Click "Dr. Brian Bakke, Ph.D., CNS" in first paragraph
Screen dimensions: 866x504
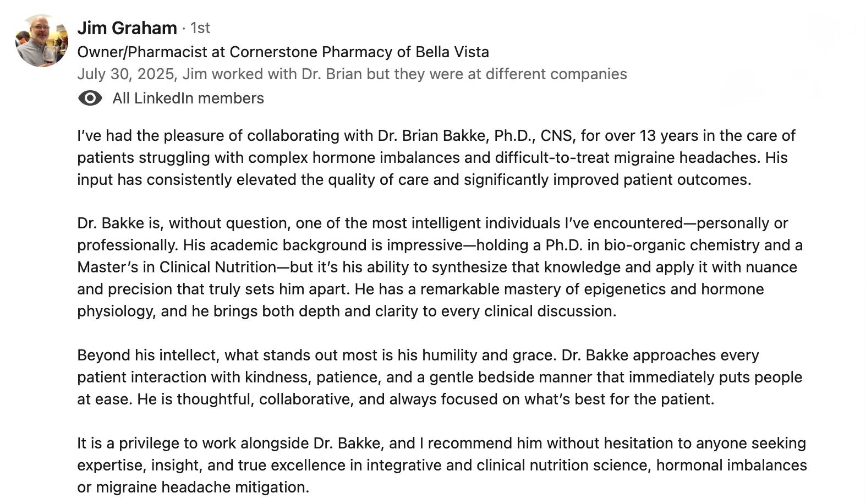(472, 135)
